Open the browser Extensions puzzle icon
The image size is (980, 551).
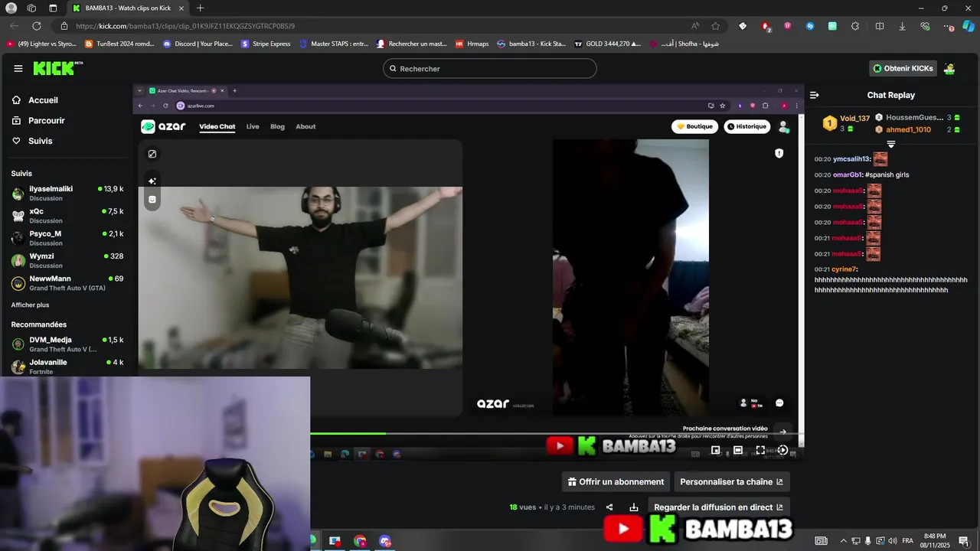855,26
